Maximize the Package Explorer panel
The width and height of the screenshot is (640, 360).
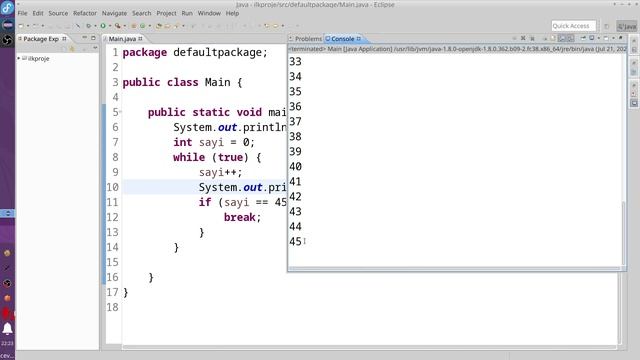coord(93,38)
